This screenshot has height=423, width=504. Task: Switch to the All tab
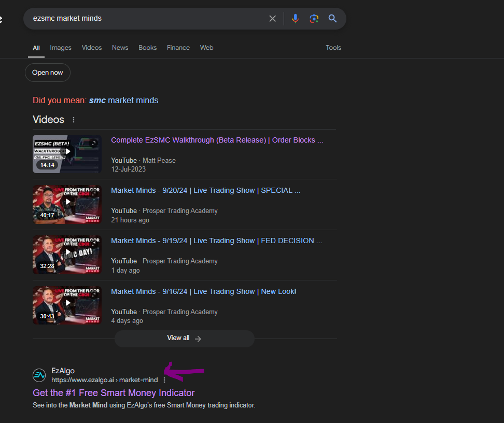pos(36,48)
